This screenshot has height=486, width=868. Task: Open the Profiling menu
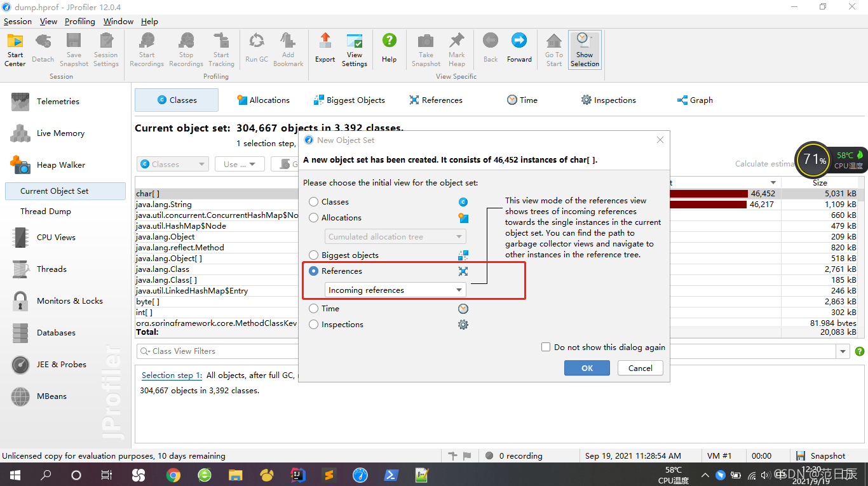coord(80,21)
